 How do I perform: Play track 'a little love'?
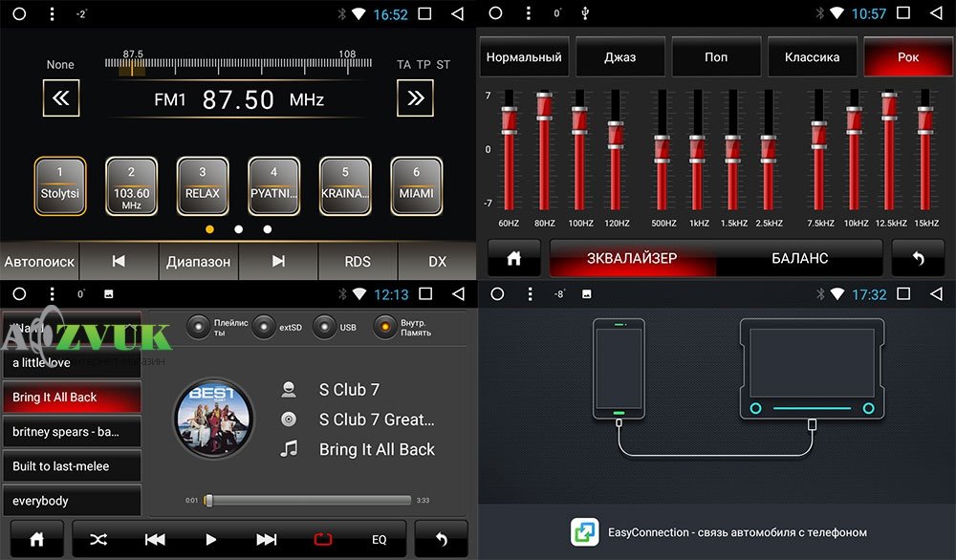pyautogui.click(x=72, y=362)
